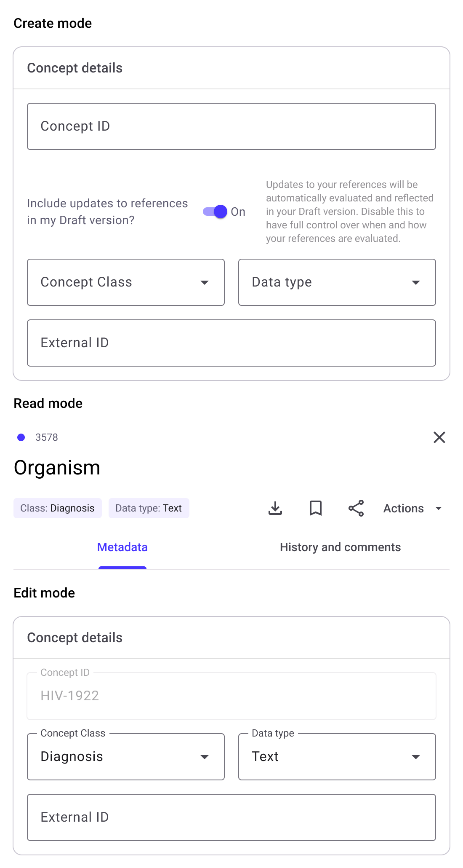Switch to the Metadata tab

tap(122, 547)
